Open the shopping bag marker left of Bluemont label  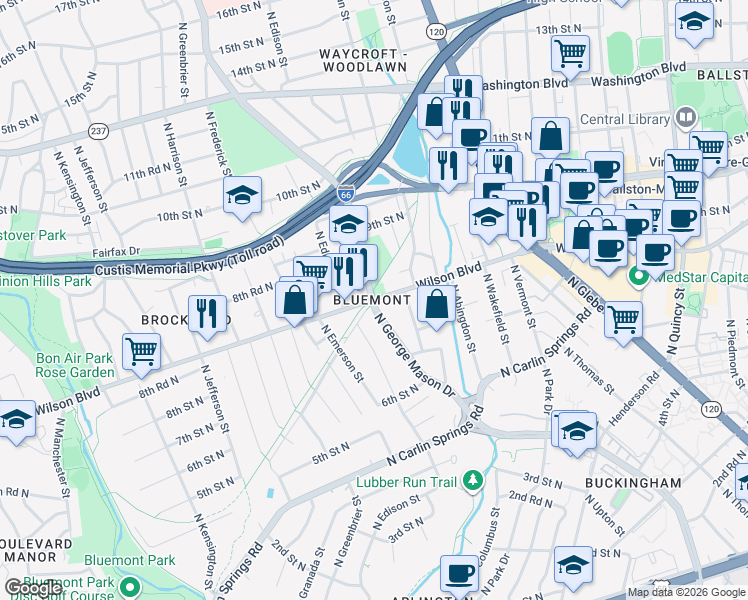[x=294, y=300]
